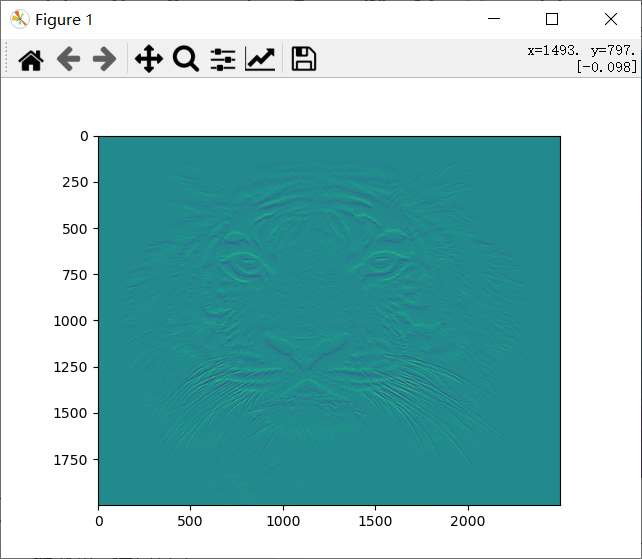Screen dimensions: 642x559
Task: Activate the Pan axes tool
Action: tap(149, 59)
